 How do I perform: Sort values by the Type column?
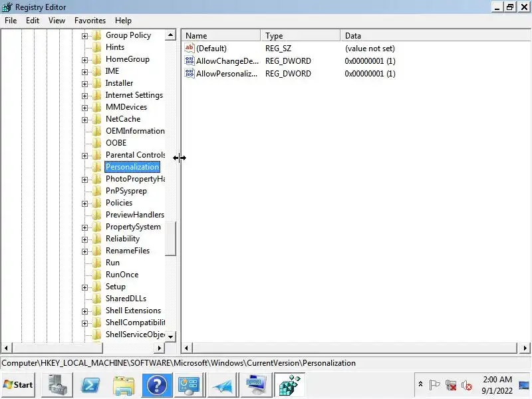coord(301,36)
